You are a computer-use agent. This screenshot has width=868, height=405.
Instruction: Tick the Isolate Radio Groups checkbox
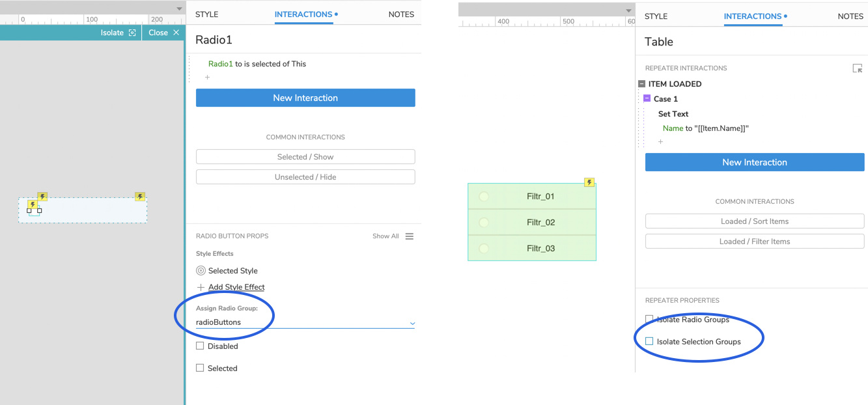click(649, 319)
